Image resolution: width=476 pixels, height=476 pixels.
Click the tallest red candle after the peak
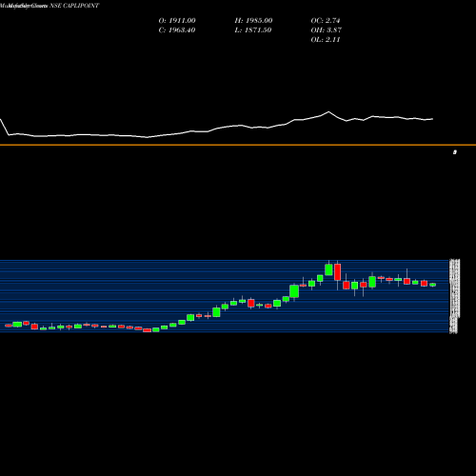click(337, 272)
